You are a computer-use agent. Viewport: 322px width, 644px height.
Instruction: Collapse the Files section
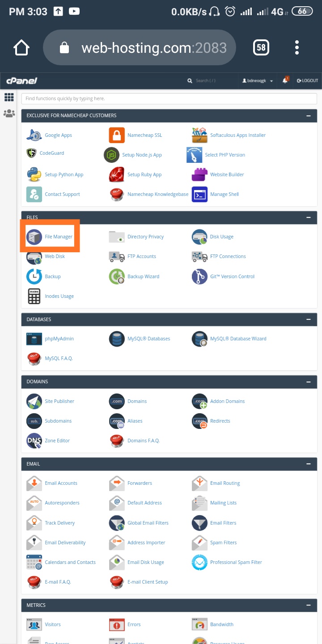308,217
